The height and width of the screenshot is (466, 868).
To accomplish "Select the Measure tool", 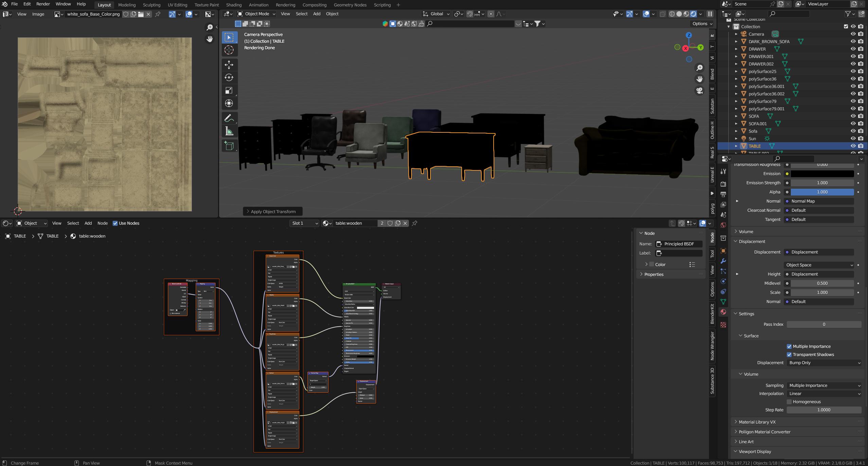I will coord(229,131).
